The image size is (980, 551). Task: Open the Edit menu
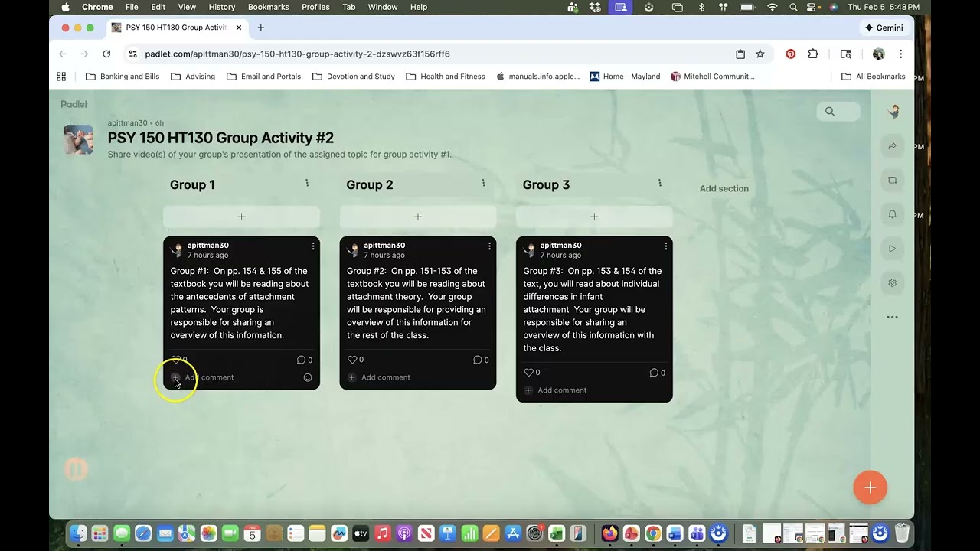(158, 7)
